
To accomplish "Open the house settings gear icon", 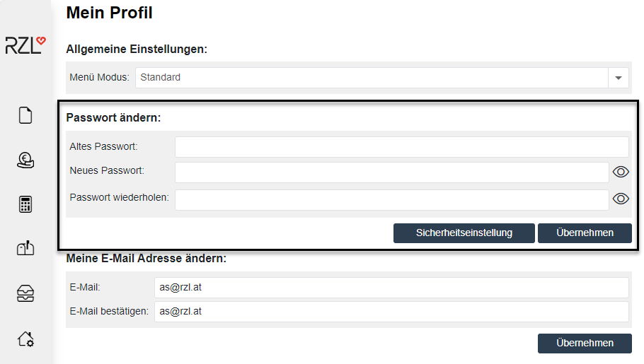I will (x=25, y=339).
